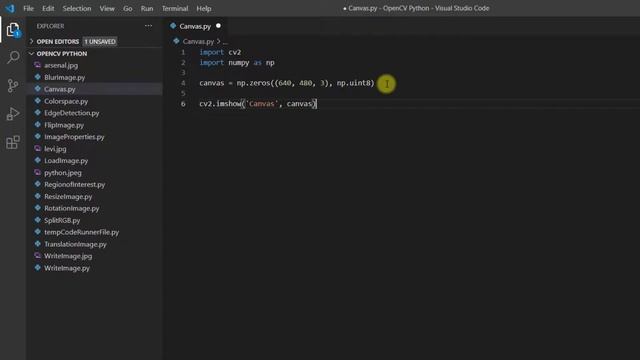
Task: Open BlurImage.py in the explorer
Action: tap(64, 77)
